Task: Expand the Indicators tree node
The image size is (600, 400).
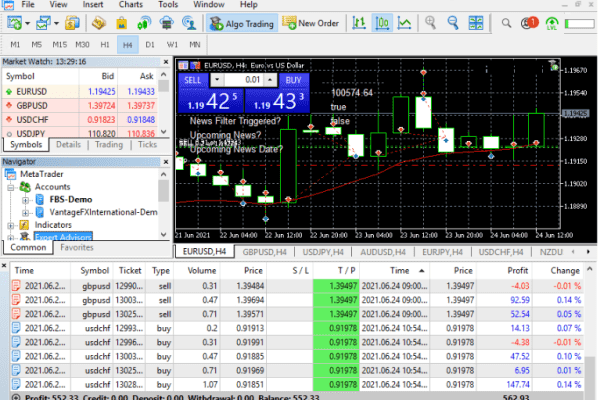Action: point(11,225)
